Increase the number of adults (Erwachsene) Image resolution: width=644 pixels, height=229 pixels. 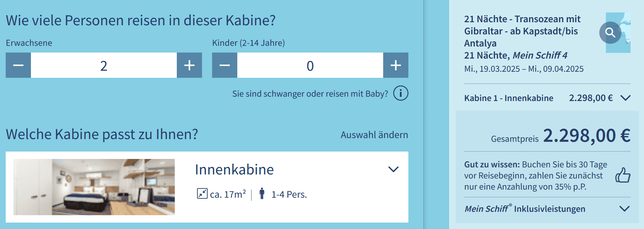(x=189, y=65)
